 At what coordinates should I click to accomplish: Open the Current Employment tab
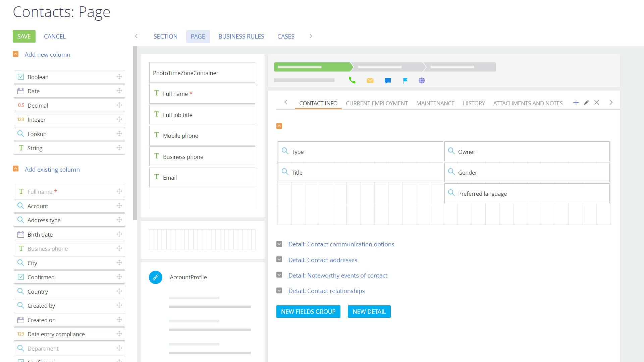tap(377, 103)
